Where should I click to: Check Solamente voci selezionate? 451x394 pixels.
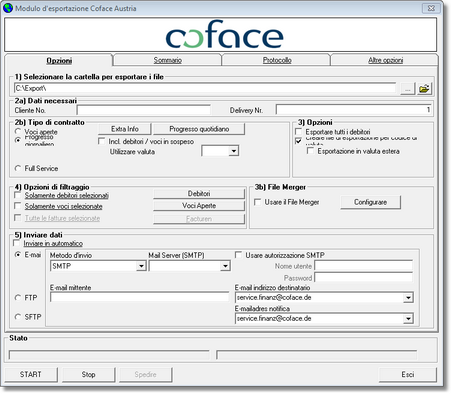point(18,206)
